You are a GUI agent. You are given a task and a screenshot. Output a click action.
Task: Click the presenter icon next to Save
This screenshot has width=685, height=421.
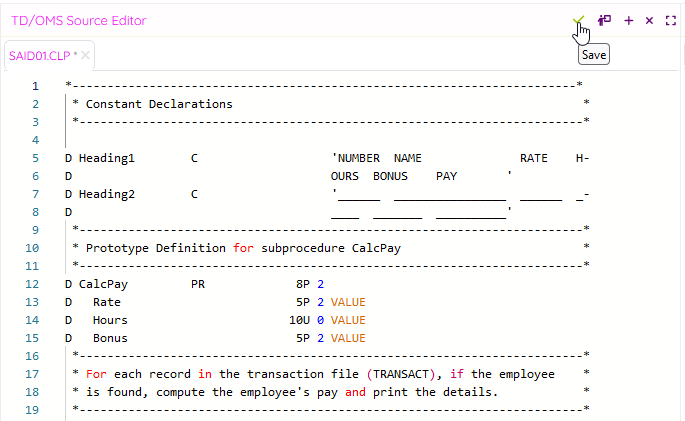click(x=604, y=20)
